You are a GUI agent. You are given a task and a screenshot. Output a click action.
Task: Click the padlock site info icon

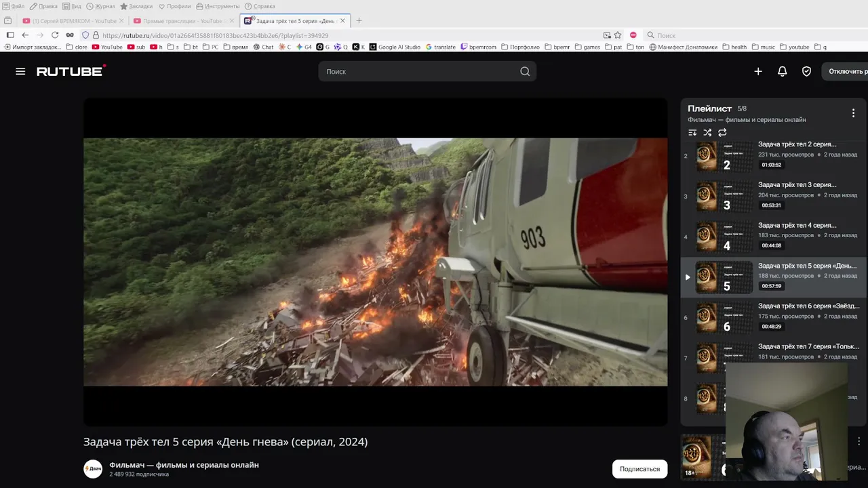[x=96, y=35]
